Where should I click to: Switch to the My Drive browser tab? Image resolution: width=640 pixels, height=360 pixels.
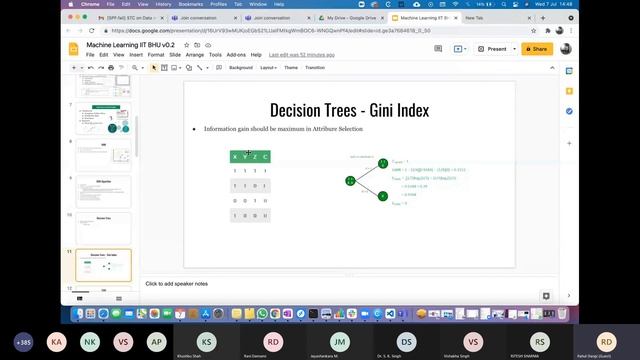[351, 18]
